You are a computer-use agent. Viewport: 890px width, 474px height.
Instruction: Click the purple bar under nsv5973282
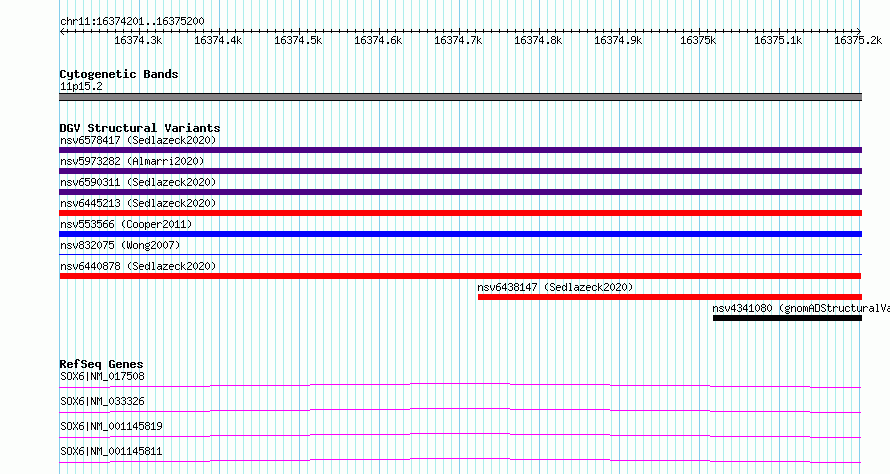pos(460,171)
